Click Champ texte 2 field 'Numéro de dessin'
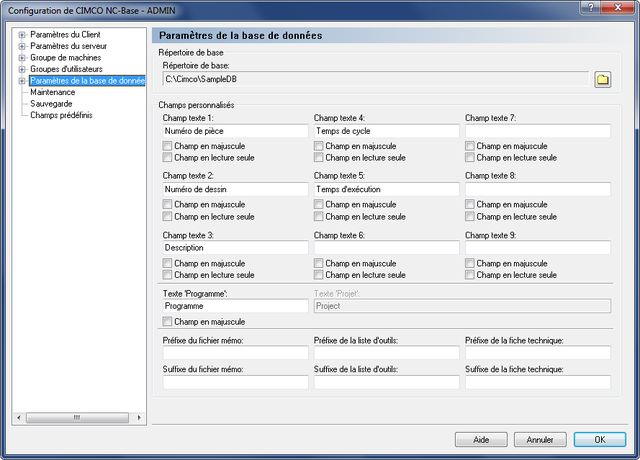 (236, 189)
